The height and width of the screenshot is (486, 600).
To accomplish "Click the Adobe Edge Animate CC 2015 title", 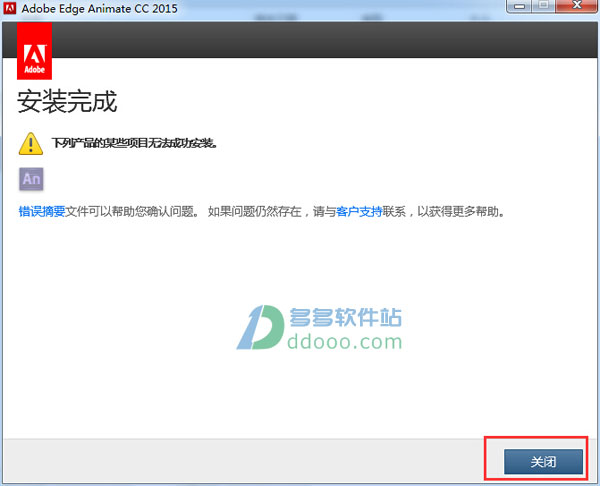I will coord(99,8).
